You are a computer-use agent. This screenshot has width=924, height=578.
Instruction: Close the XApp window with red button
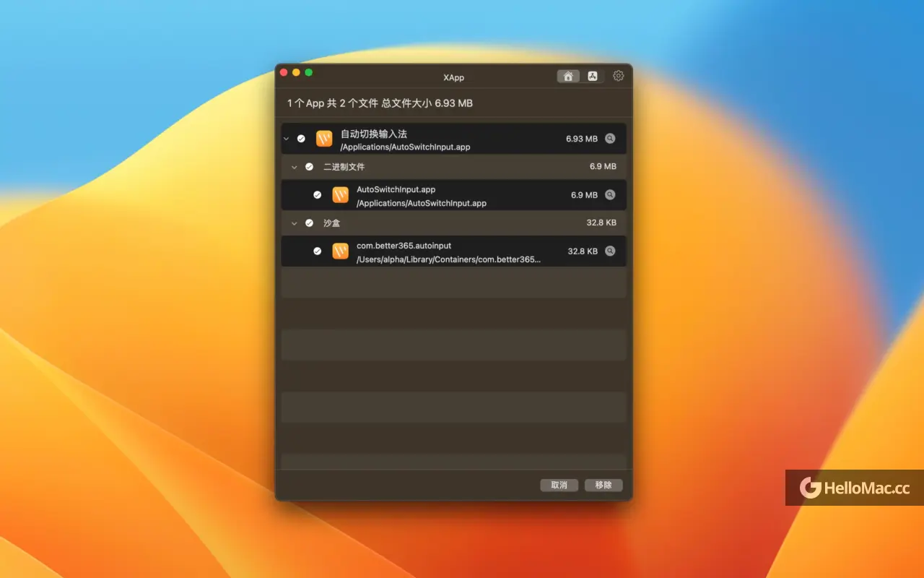point(284,72)
